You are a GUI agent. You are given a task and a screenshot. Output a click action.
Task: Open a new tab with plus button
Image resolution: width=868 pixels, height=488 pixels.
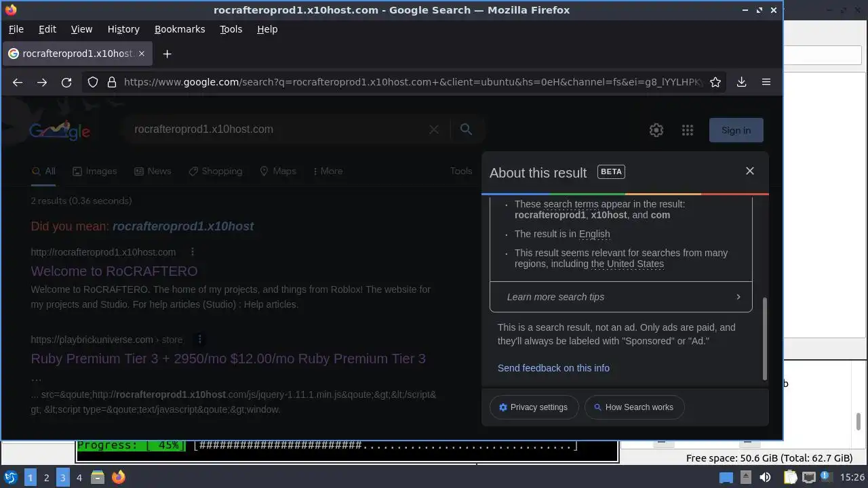(167, 54)
